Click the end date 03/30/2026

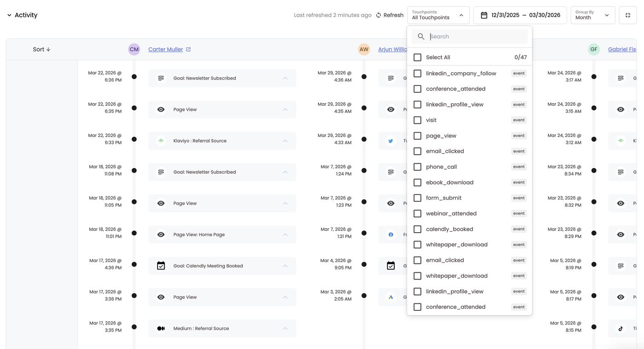545,15
